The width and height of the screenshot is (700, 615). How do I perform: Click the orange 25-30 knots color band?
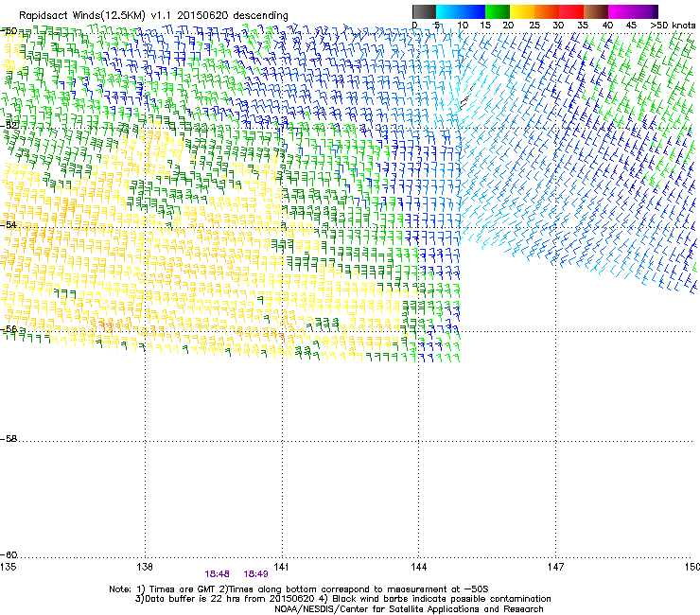pyautogui.click(x=547, y=11)
